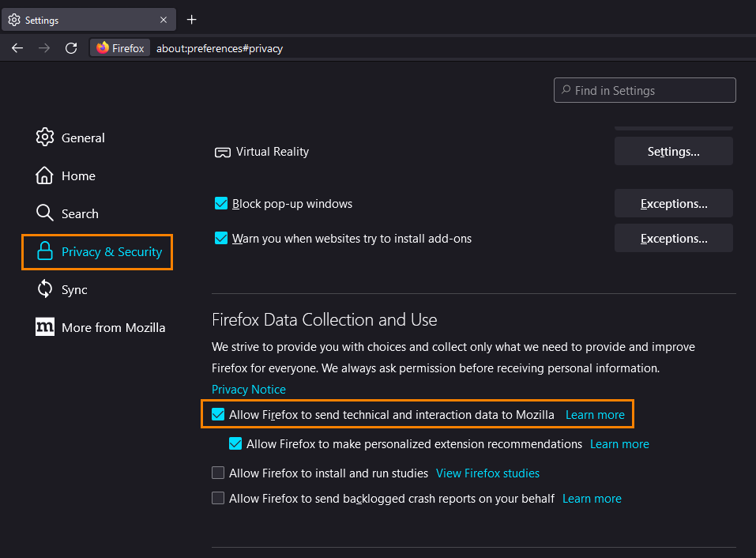Viewport: 756px width, 558px height.
Task: Disable sending technical and interaction data
Action: (x=218, y=414)
